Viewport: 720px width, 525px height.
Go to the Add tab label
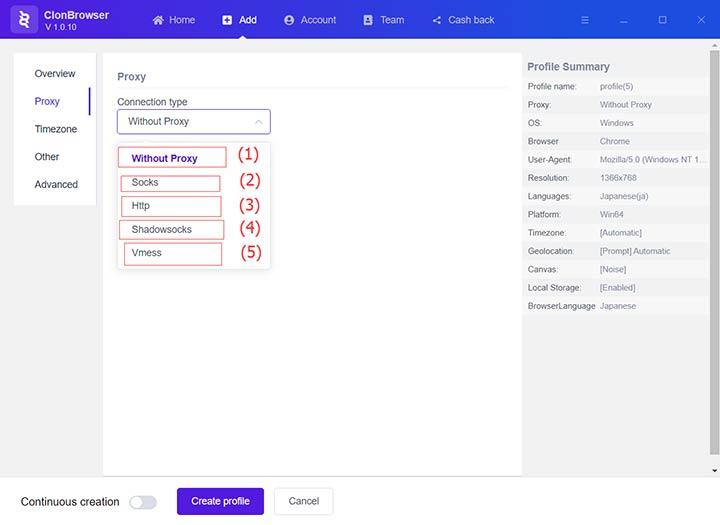pos(248,20)
